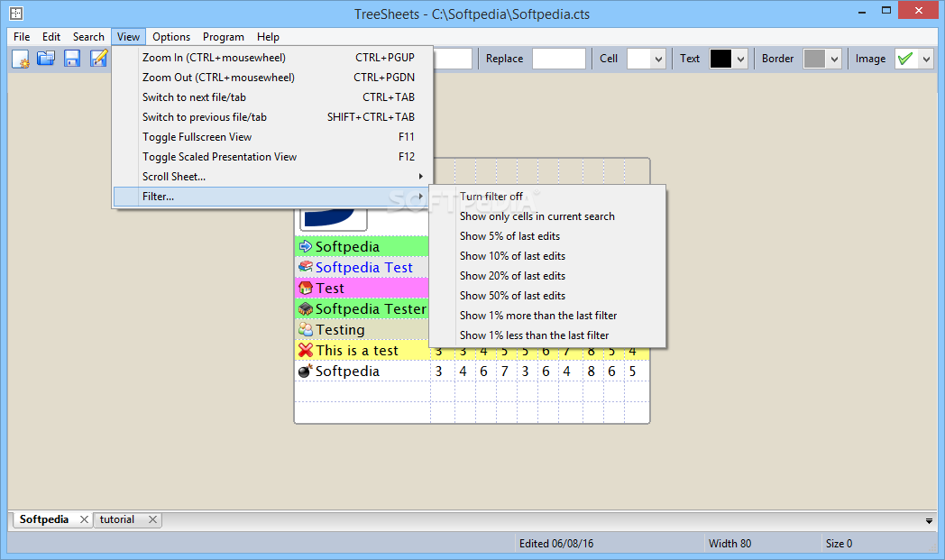
Task: Click the gray Border color swatch
Action: tap(813, 59)
